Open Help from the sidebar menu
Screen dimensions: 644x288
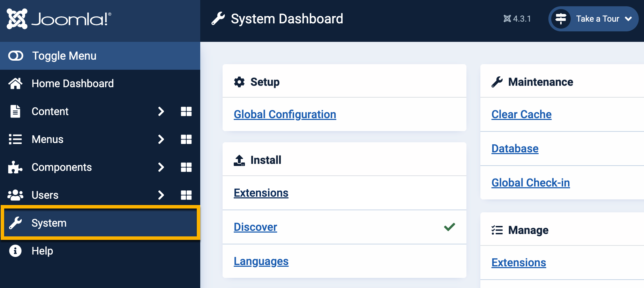click(42, 251)
